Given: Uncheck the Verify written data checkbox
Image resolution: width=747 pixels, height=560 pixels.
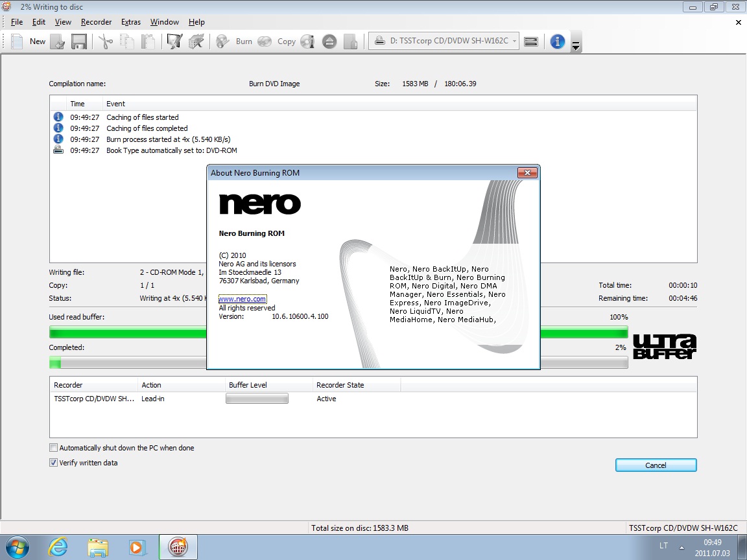Looking at the screenshot, I should click(x=53, y=463).
